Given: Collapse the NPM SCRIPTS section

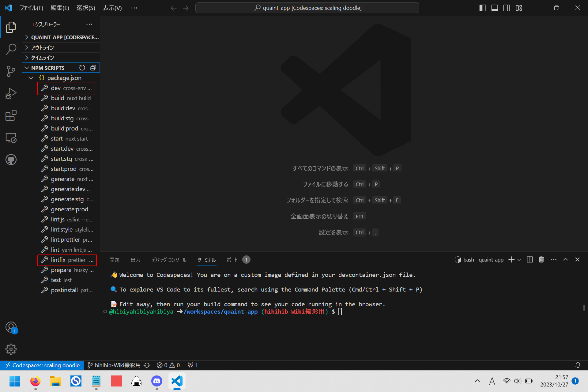Looking at the screenshot, I should 48,68.
